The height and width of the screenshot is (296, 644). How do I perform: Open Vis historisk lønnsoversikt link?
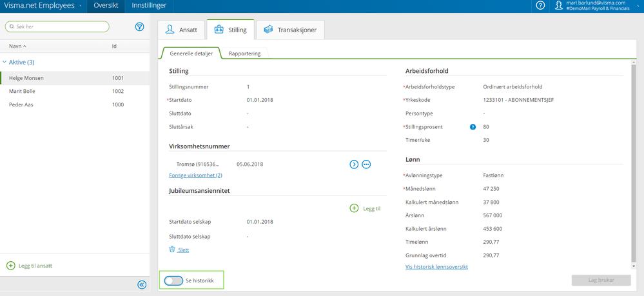pos(436,267)
